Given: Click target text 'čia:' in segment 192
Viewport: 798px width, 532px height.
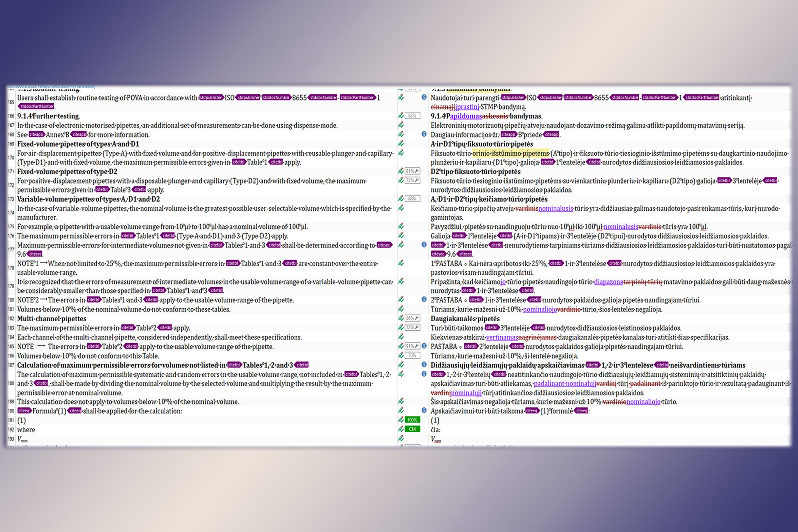Looking at the screenshot, I should pyautogui.click(x=436, y=429).
